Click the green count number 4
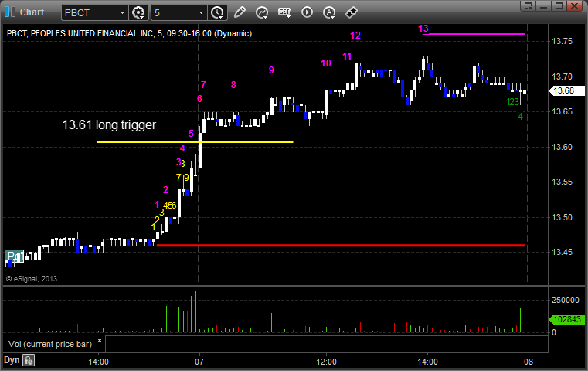Viewport: 588px width, 371px height. (520, 117)
